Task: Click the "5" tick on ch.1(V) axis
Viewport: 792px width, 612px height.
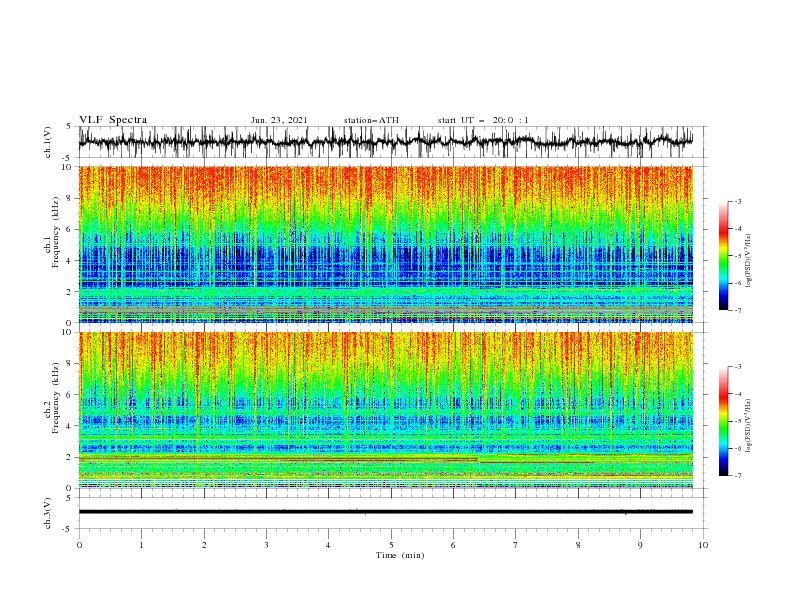Action: [69, 126]
